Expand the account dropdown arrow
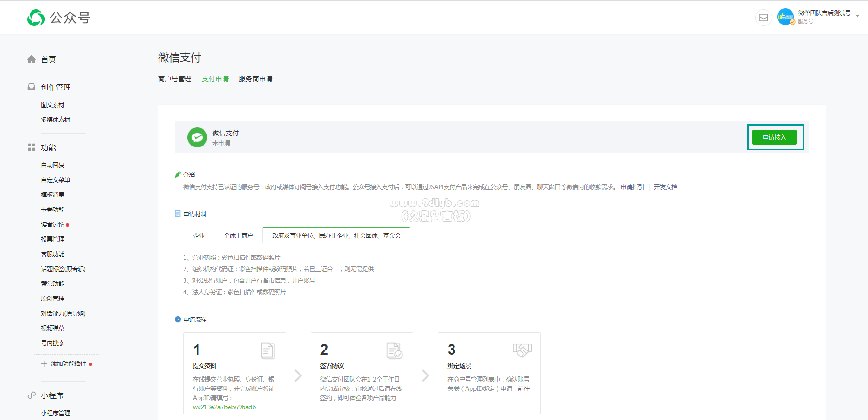 [857, 16]
